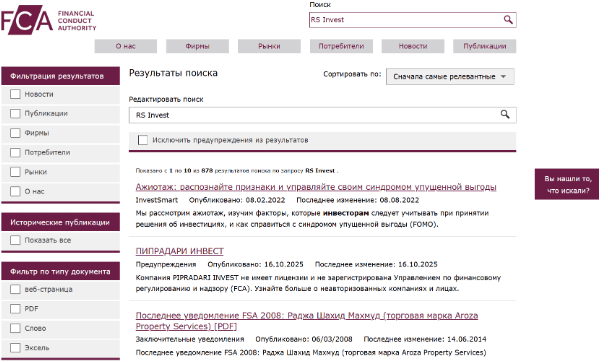Check the 'Слово' document type checkbox
Viewport: 608px width, 362px height.
15,328
